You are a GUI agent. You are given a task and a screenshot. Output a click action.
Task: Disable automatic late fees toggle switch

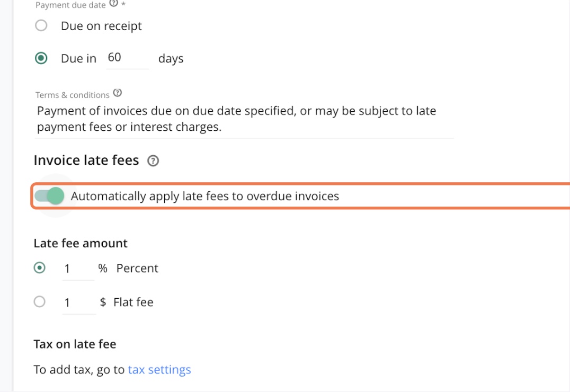pyautogui.click(x=49, y=196)
